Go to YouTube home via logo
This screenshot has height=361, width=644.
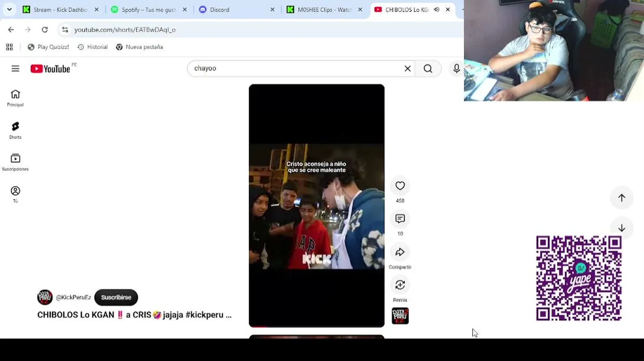coord(50,69)
